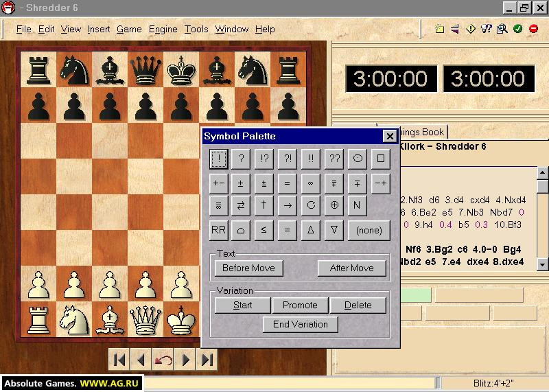The height and width of the screenshot is (392, 549).
Task: Click the red take-back move arrow
Action: point(163,360)
